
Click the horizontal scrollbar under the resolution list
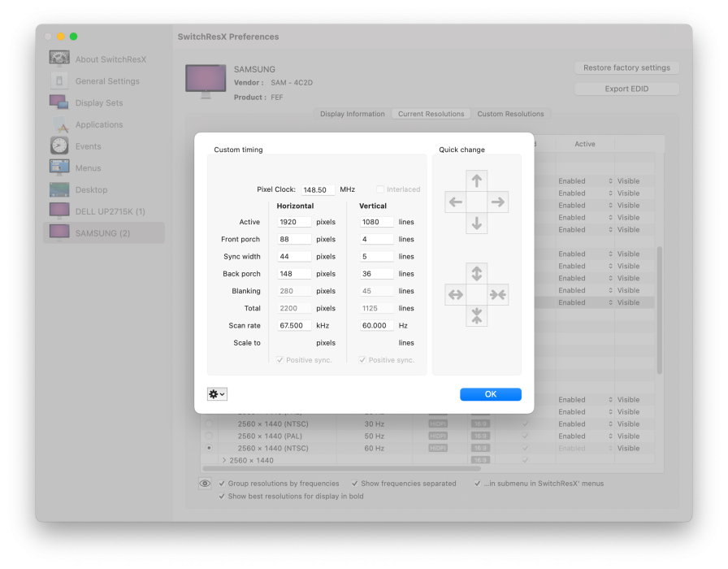pyautogui.click(x=341, y=468)
